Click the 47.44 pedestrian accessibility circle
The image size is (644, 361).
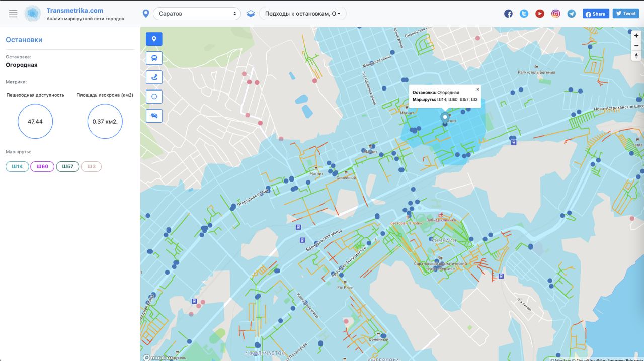35,121
